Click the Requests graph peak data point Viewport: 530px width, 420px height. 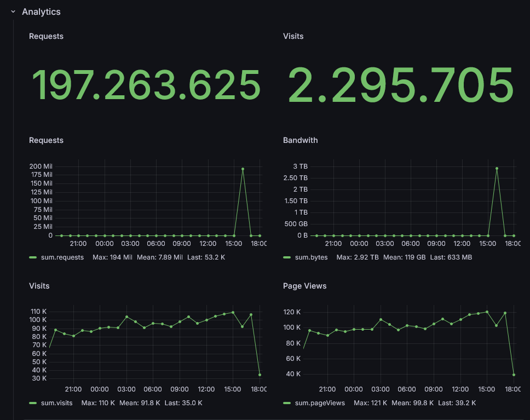[243, 169]
